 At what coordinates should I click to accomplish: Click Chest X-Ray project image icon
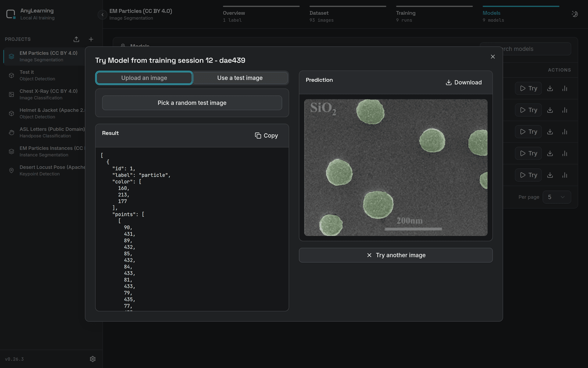pos(11,95)
